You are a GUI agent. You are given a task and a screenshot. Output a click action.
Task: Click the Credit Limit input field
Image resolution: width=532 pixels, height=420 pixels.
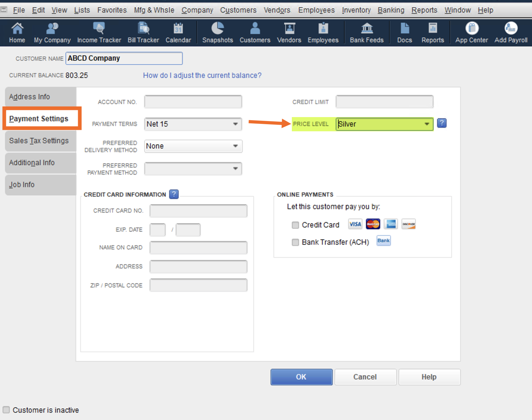(384, 102)
